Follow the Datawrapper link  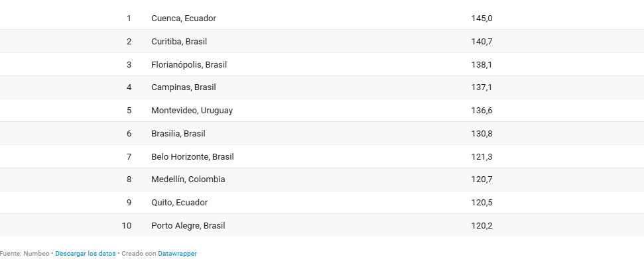tap(178, 254)
